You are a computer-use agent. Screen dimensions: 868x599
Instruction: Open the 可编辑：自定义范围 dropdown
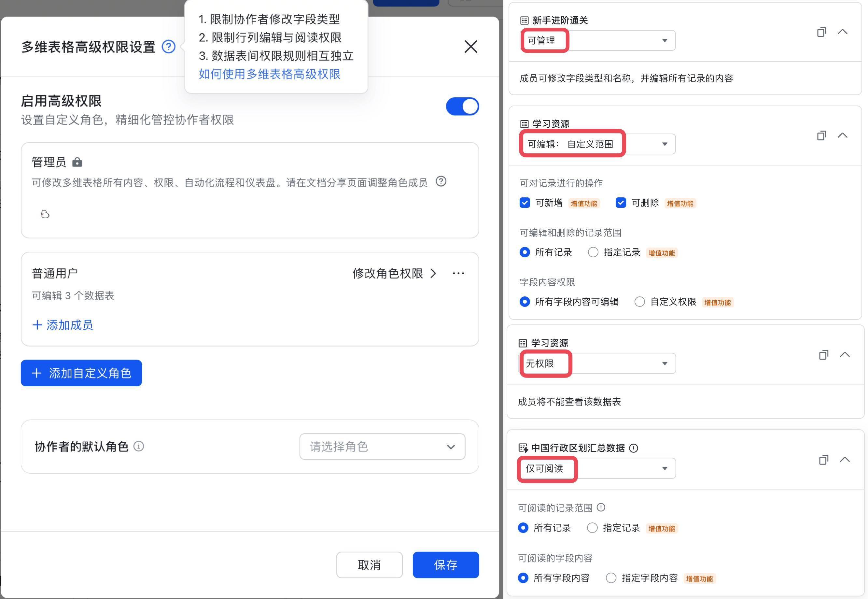(x=597, y=144)
